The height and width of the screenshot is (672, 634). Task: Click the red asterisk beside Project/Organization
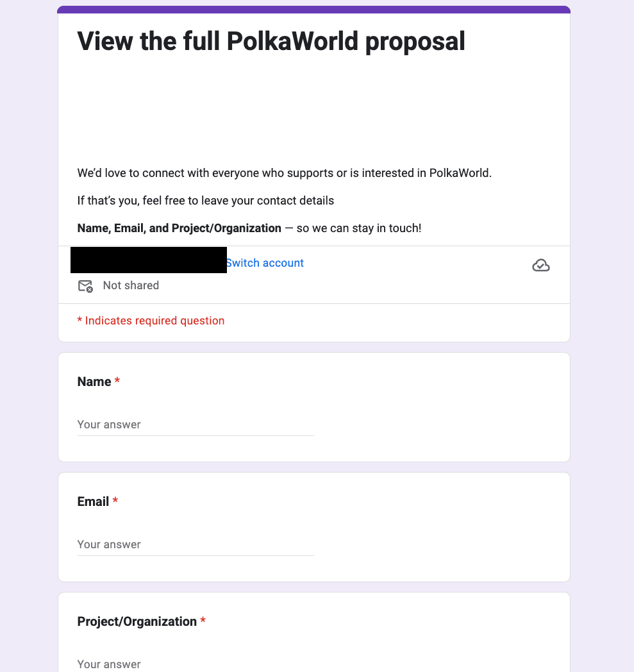tap(203, 621)
